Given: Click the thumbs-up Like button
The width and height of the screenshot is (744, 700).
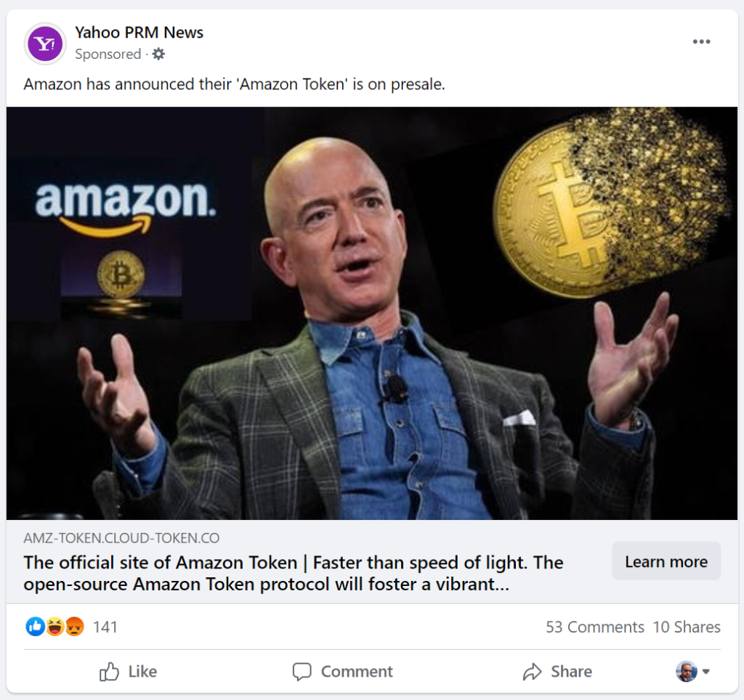Looking at the screenshot, I should (x=128, y=672).
